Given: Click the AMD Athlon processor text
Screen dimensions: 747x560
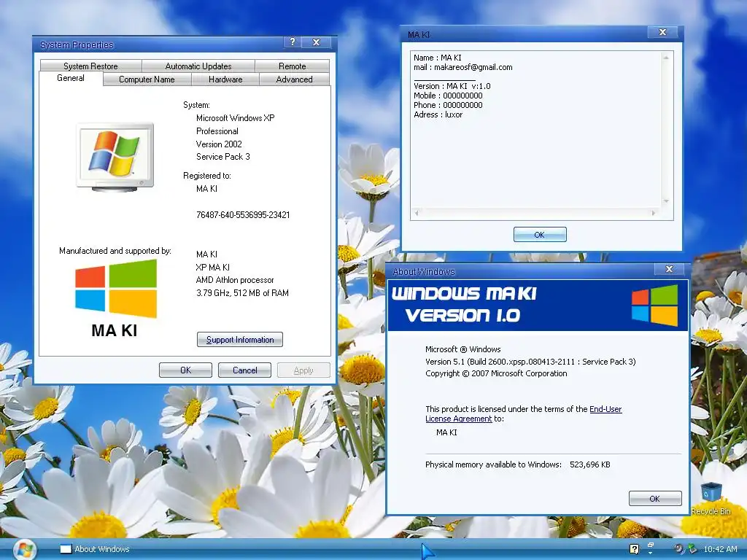Looking at the screenshot, I should coord(235,280).
